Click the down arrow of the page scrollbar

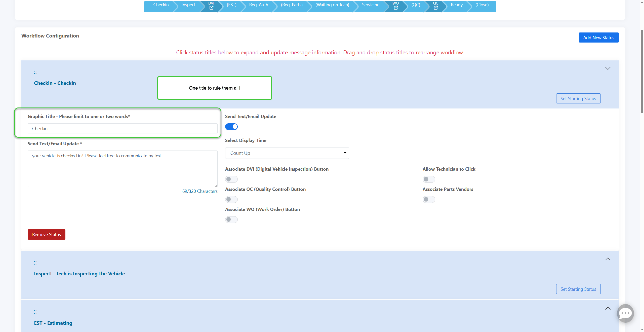point(642,330)
